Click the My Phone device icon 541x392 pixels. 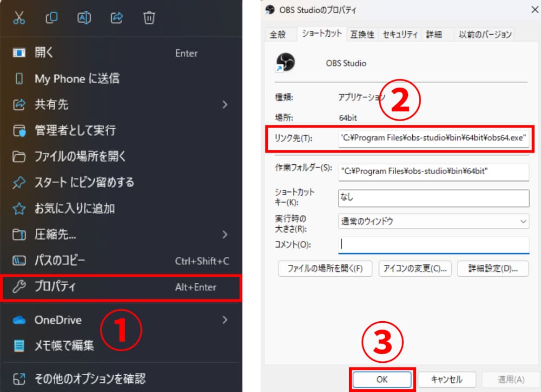19,78
